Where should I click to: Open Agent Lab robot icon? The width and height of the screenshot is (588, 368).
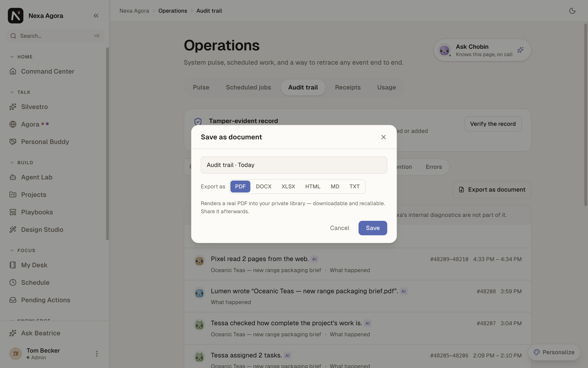pyautogui.click(x=13, y=177)
